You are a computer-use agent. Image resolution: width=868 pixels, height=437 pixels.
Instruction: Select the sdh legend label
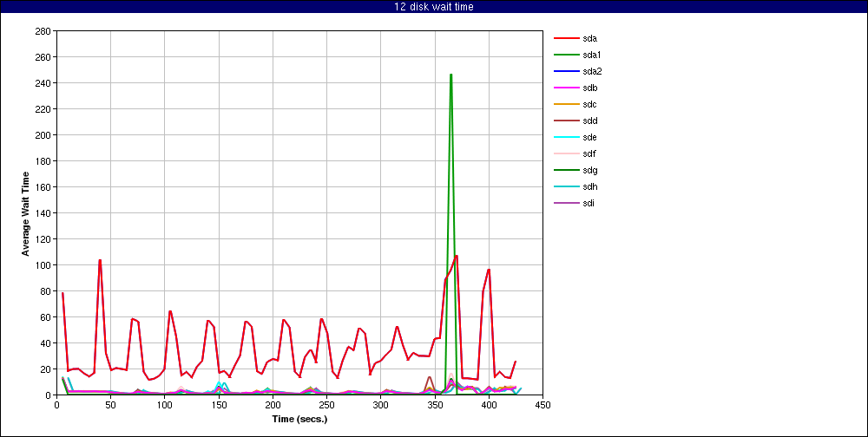pos(589,187)
